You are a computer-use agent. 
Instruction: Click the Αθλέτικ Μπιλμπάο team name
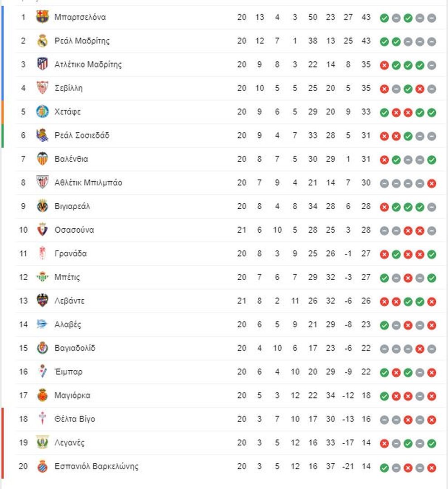tap(88, 183)
